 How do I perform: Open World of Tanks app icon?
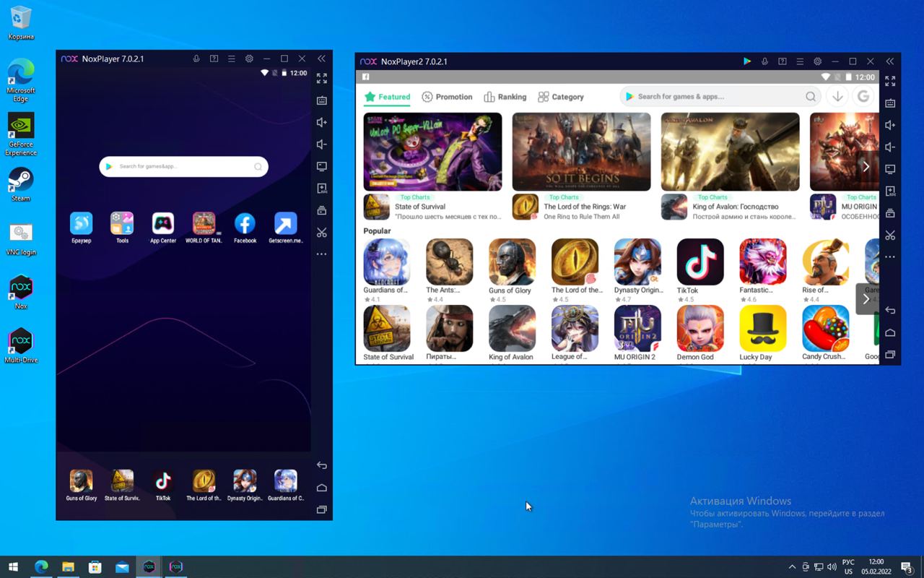(x=204, y=224)
